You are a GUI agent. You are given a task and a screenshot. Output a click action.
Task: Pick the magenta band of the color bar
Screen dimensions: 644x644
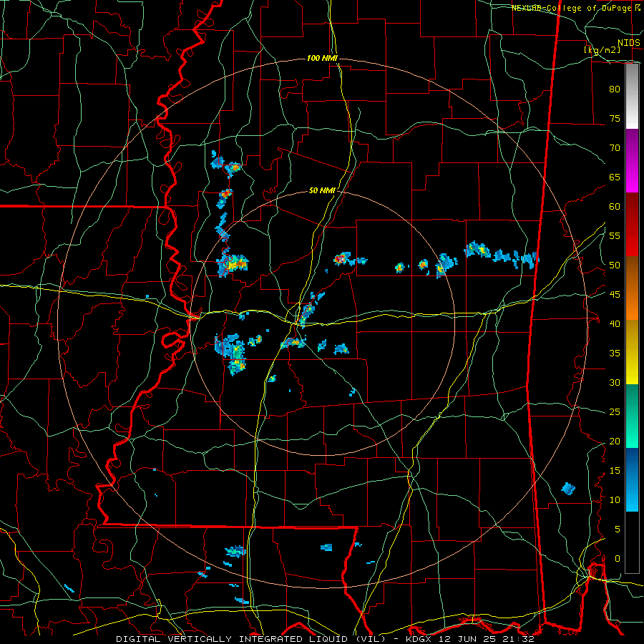632,178
